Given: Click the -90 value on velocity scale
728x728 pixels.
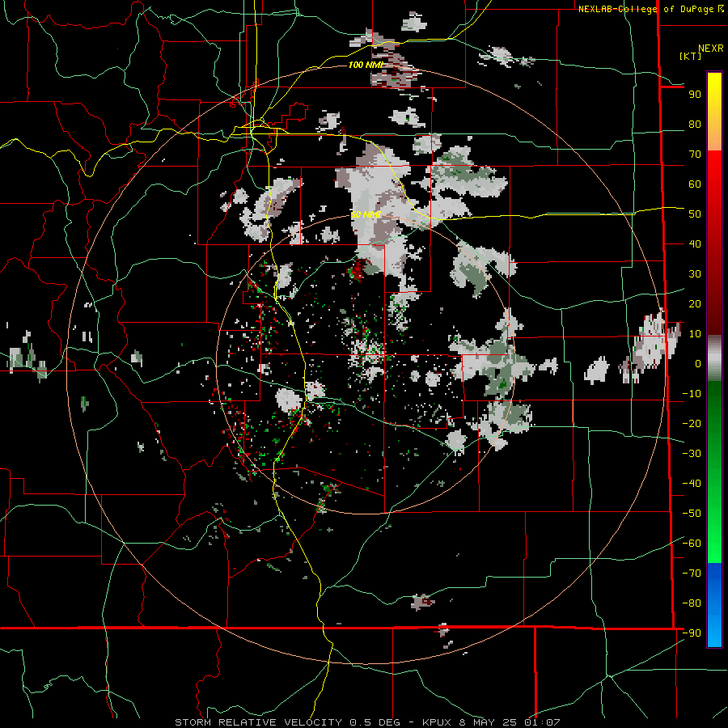Looking at the screenshot, I should pyautogui.click(x=692, y=633).
